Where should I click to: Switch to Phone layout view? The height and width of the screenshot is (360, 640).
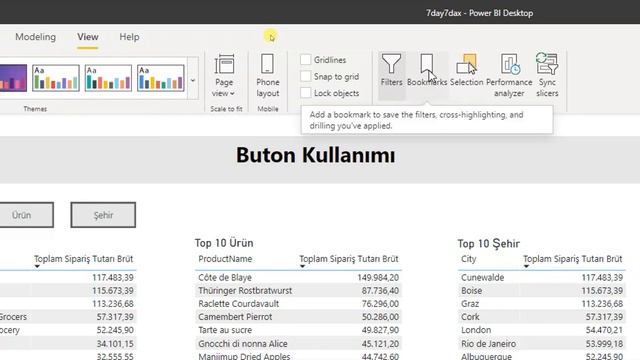(x=268, y=76)
